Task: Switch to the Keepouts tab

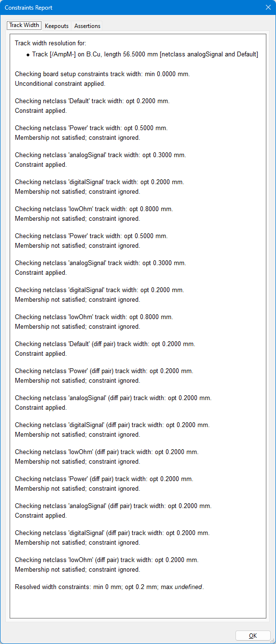Action: pyautogui.click(x=57, y=26)
